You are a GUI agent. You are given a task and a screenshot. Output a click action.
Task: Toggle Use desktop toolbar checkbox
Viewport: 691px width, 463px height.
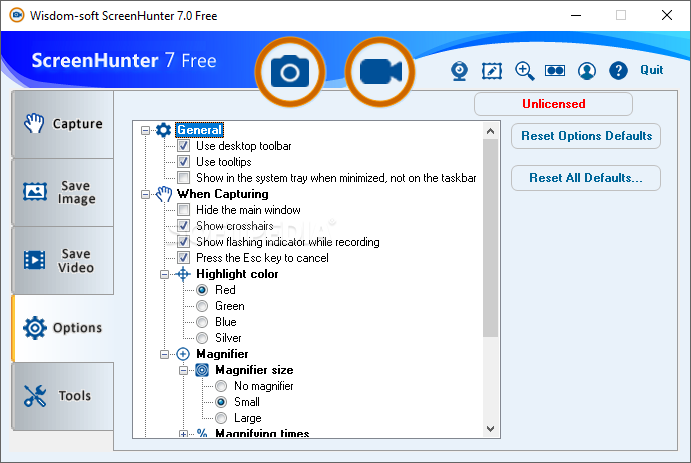[183, 146]
